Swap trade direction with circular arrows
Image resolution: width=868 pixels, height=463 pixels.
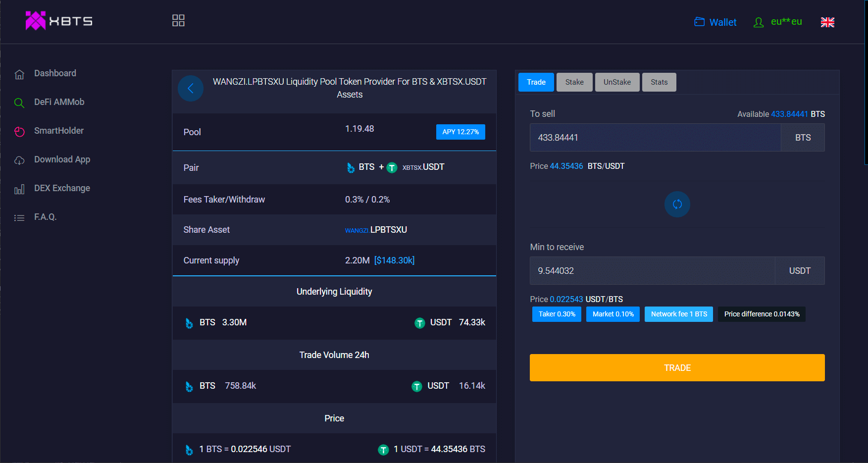(x=677, y=204)
